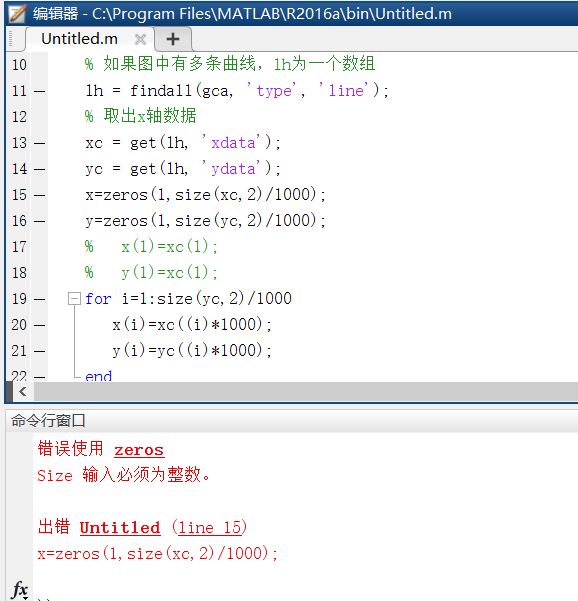
Task: Click commented y(1)=xc(1) on line 18
Action: (x=169, y=273)
